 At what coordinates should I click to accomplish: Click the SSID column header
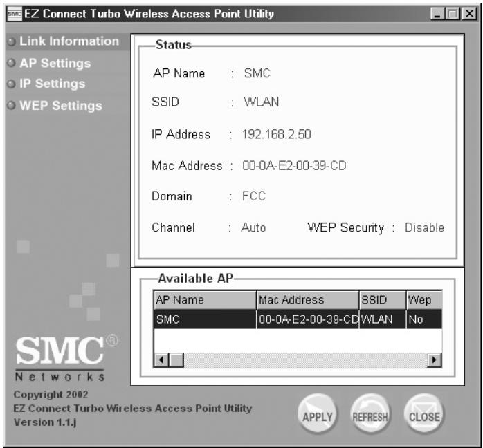[383, 300]
